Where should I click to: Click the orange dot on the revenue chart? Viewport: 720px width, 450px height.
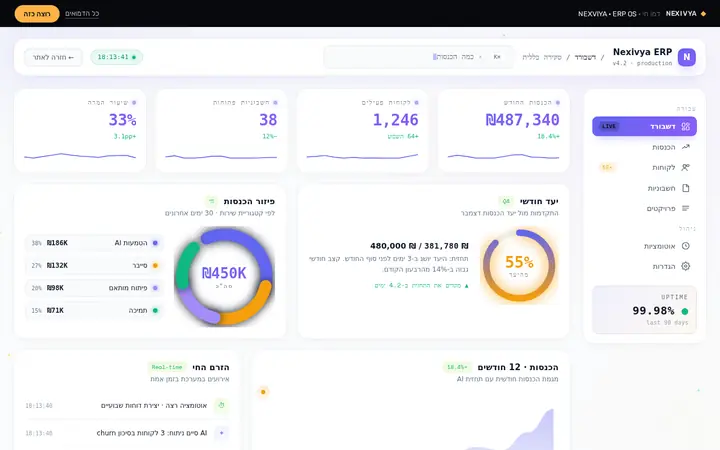click(x=263, y=392)
